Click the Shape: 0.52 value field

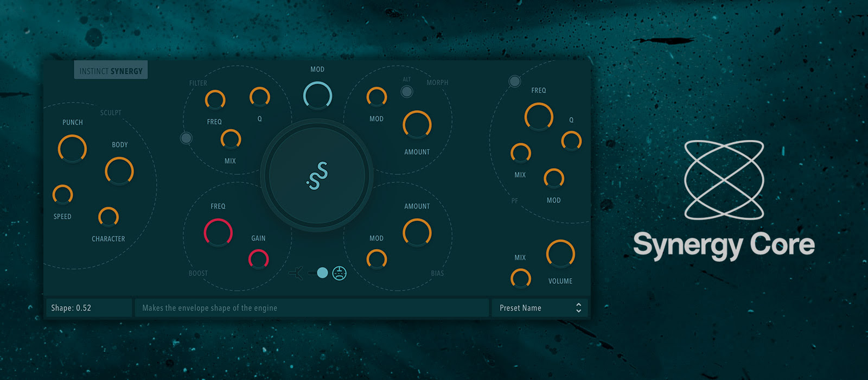pyautogui.click(x=89, y=308)
